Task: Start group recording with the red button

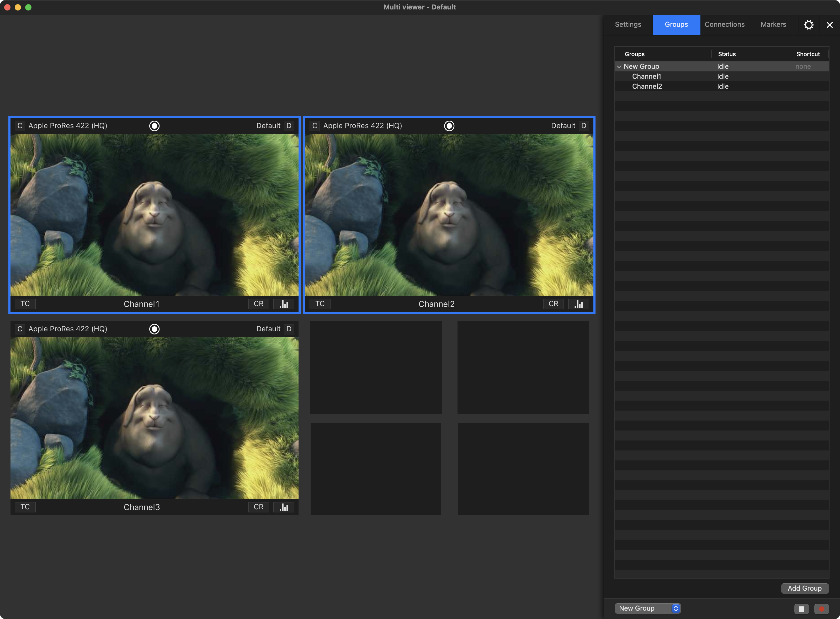Action: click(x=822, y=609)
